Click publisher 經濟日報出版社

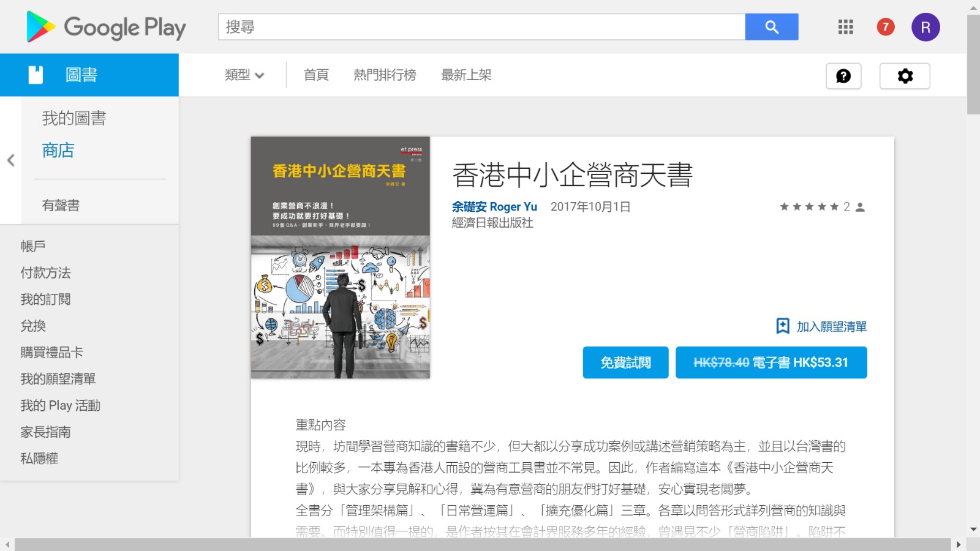492,223
